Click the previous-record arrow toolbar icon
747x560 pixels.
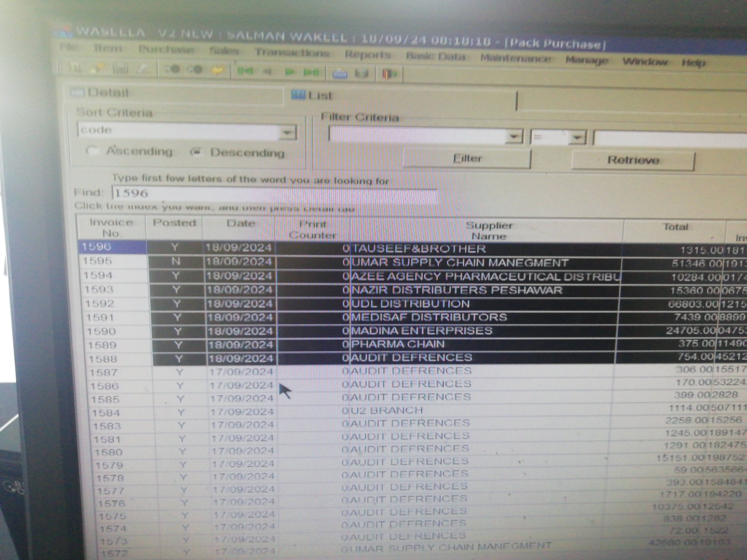tap(267, 72)
